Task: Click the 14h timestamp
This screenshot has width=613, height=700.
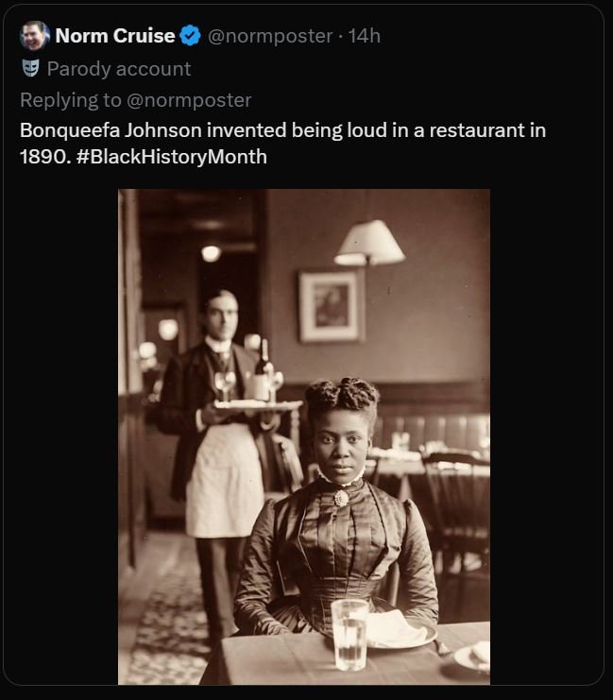Action: point(365,36)
